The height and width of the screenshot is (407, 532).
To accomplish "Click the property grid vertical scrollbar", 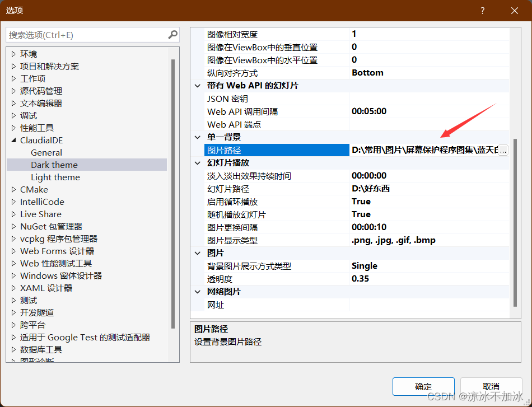I will (515, 222).
